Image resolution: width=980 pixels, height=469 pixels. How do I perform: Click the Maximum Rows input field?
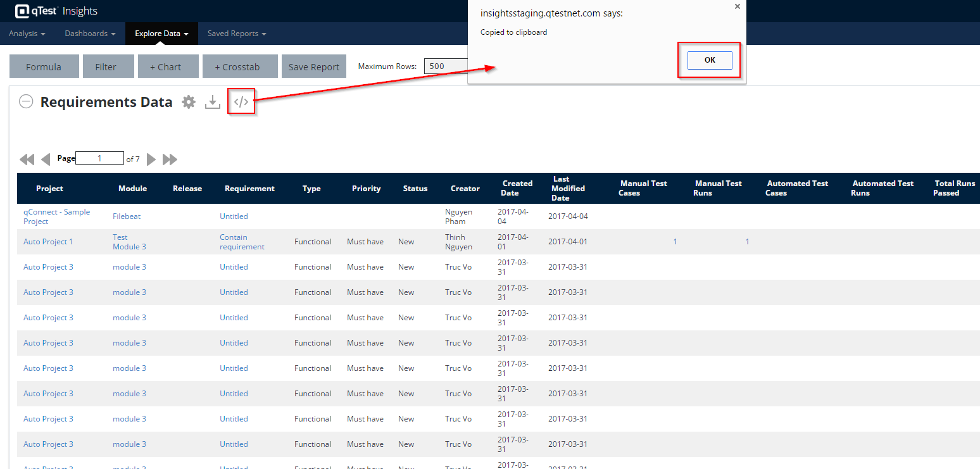click(x=446, y=66)
